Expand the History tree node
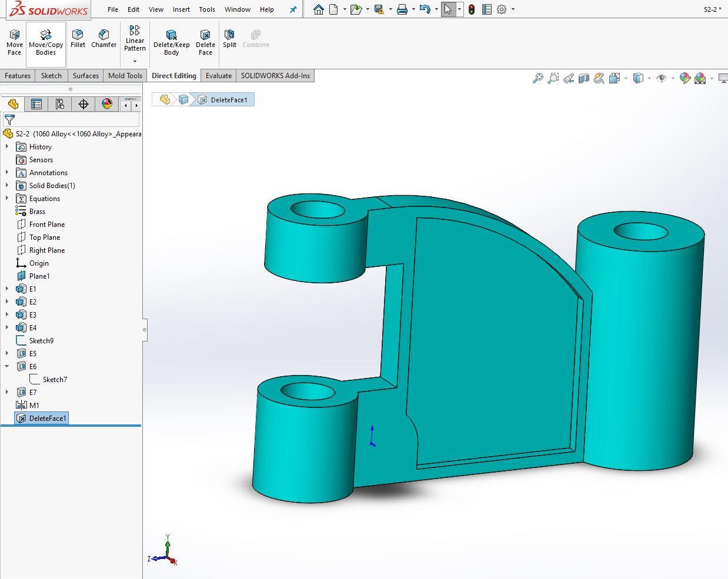The width and height of the screenshot is (728, 579). [7, 146]
